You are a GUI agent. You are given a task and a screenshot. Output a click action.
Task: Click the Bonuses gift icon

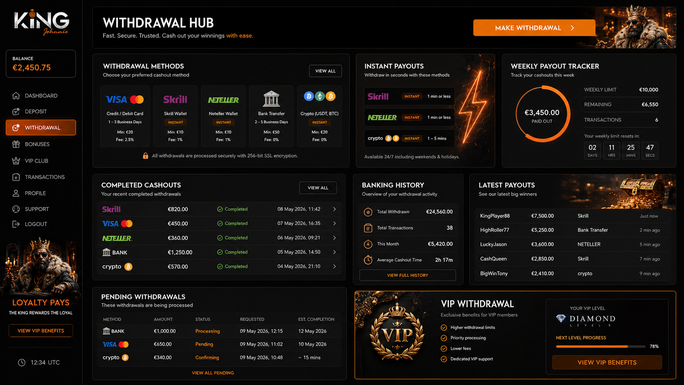[16, 144]
